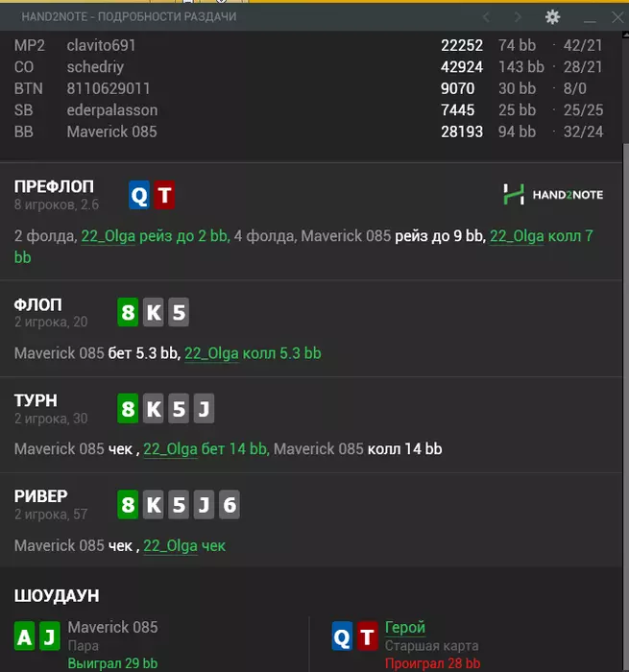Viewport: 629px width, 672px height.
Task: Click green 8 card on the flop
Action: 128,312
